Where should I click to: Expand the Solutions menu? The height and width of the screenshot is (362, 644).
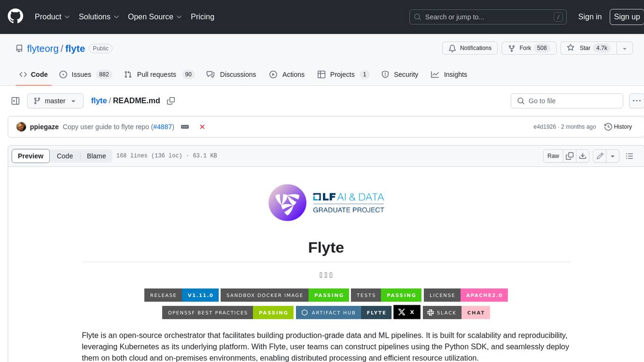tap(98, 17)
